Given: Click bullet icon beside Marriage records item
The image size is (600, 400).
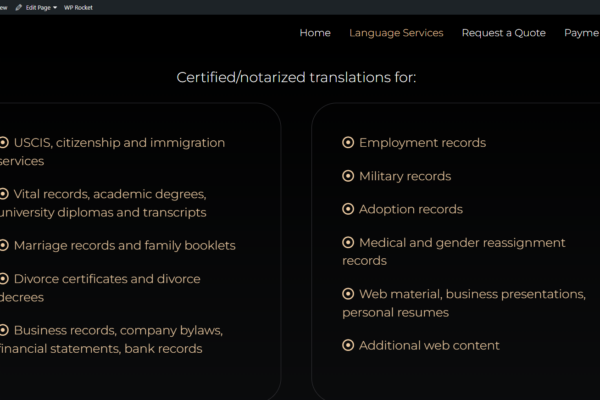Looking at the screenshot, I should pos(4,245).
